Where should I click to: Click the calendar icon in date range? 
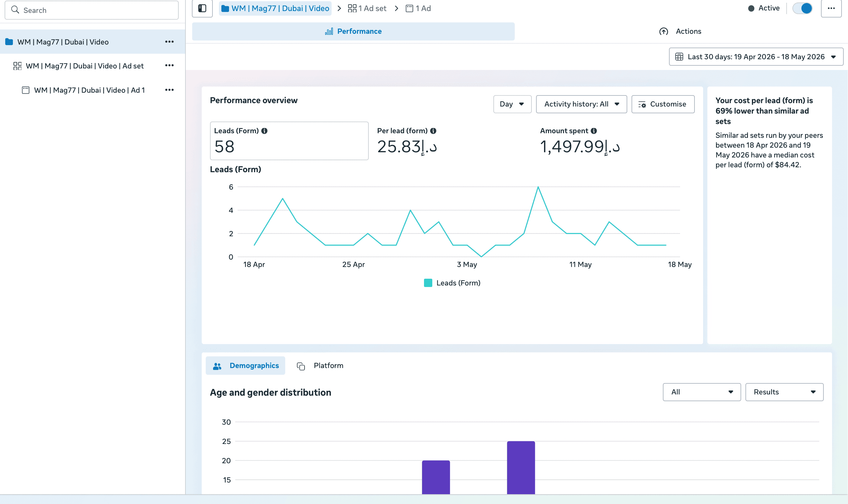point(679,57)
